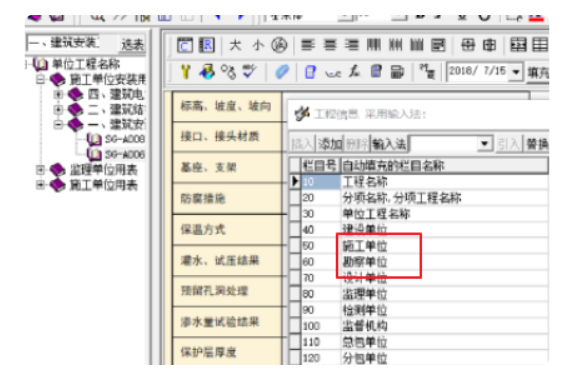Click the wrench icon beside 工程信息 header
Image resolution: width=567 pixels, height=383 pixels.
coord(302,114)
